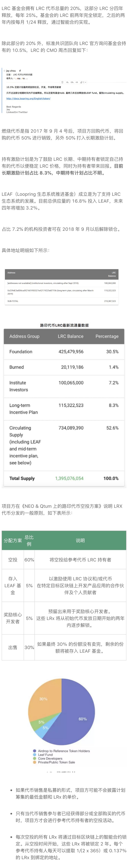129x868 pixels.
Task: Click the reply arrow icon in email
Action: [67, 82]
